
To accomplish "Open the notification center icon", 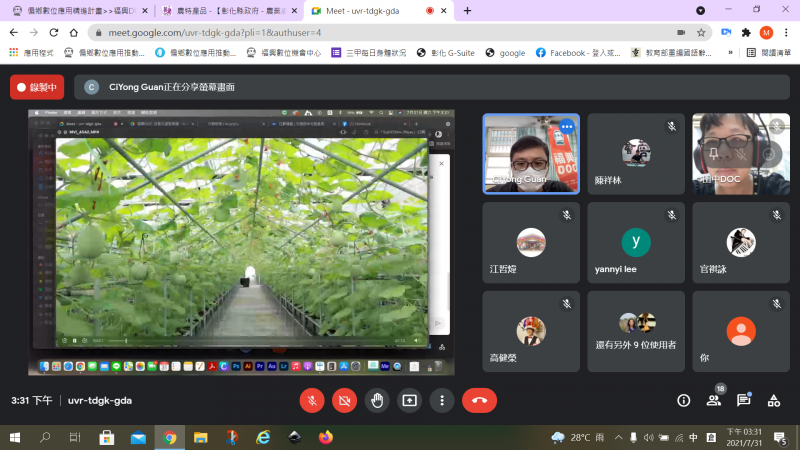I will click(780, 437).
